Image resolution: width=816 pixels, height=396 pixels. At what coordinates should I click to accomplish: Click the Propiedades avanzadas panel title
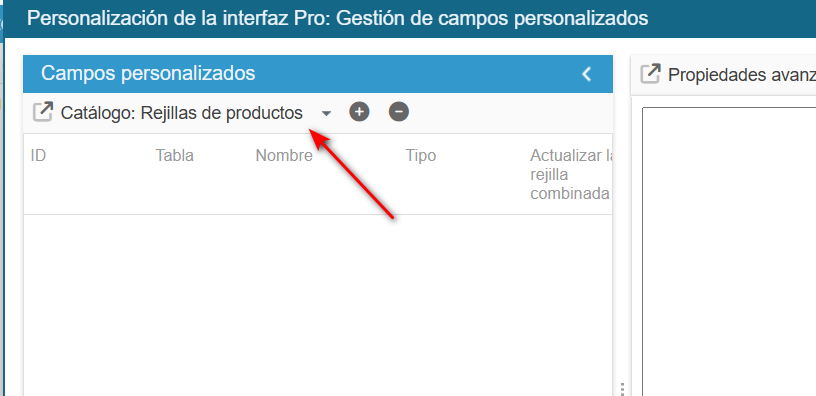coord(742,75)
